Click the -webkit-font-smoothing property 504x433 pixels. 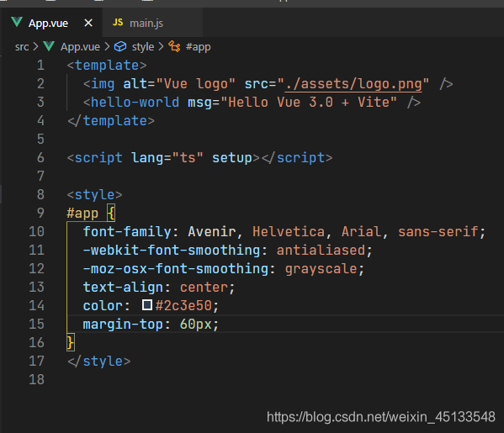tap(172, 251)
